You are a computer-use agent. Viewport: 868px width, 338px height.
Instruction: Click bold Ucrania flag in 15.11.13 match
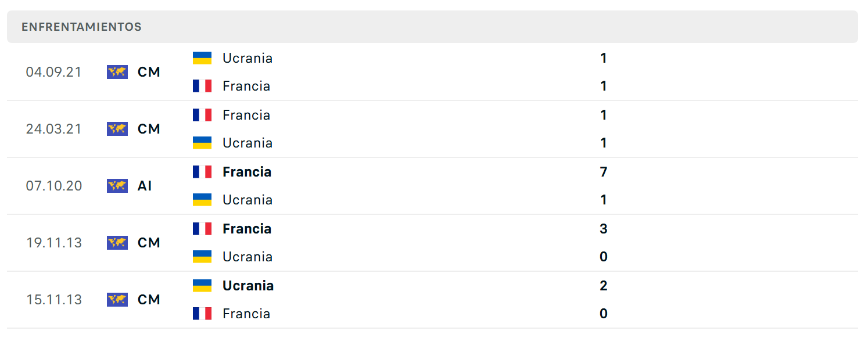(x=202, y=286)
